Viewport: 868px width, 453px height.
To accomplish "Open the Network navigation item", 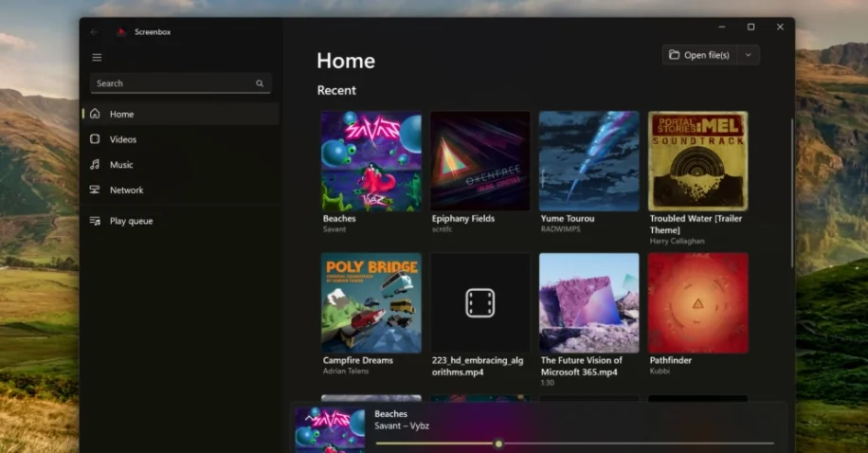I will pyautogui.click(x=180, y=190).
